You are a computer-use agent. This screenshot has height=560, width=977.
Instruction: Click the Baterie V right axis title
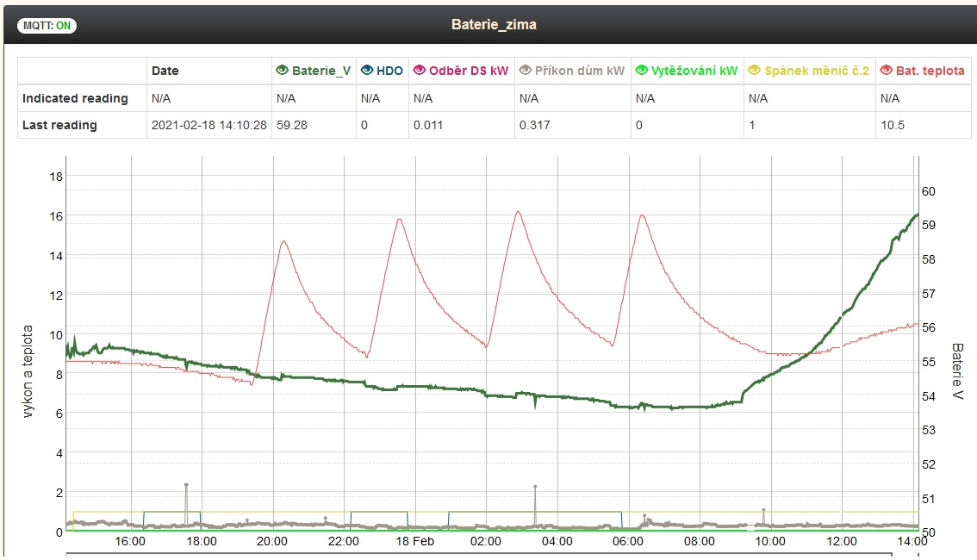point(958,371)
